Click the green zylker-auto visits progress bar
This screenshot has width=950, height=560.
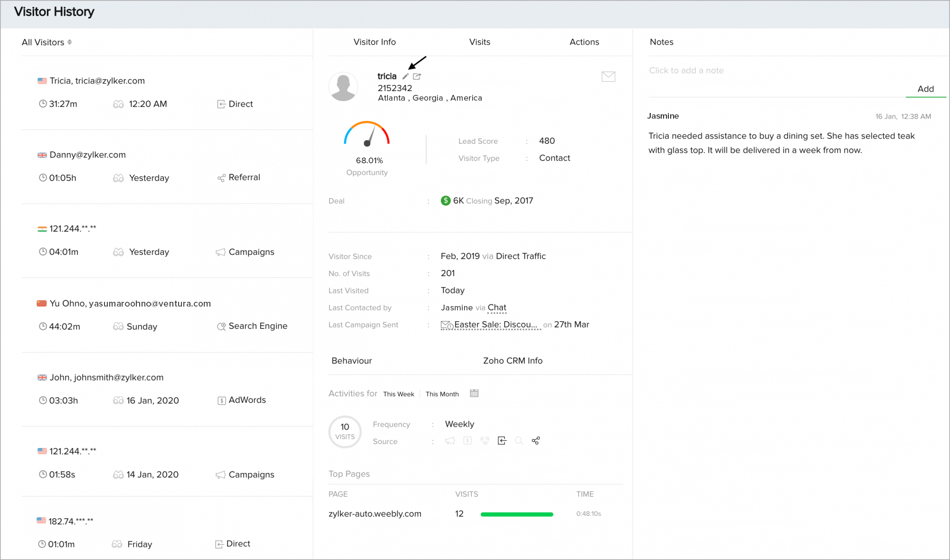[517, 514]
